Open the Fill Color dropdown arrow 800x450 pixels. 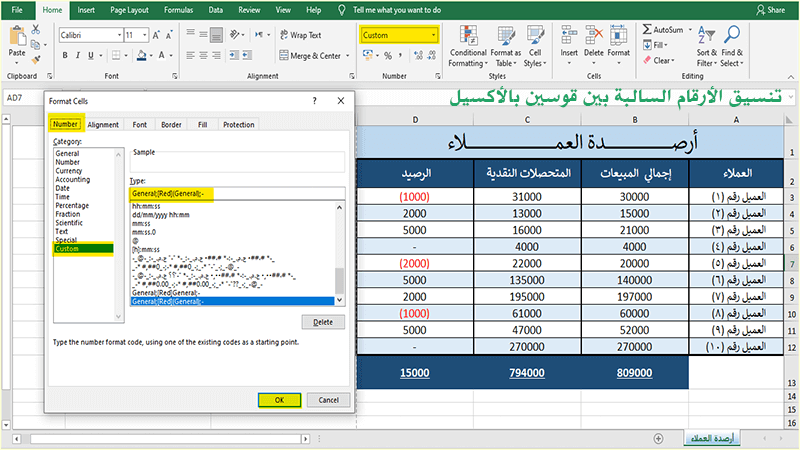[152, 55]
